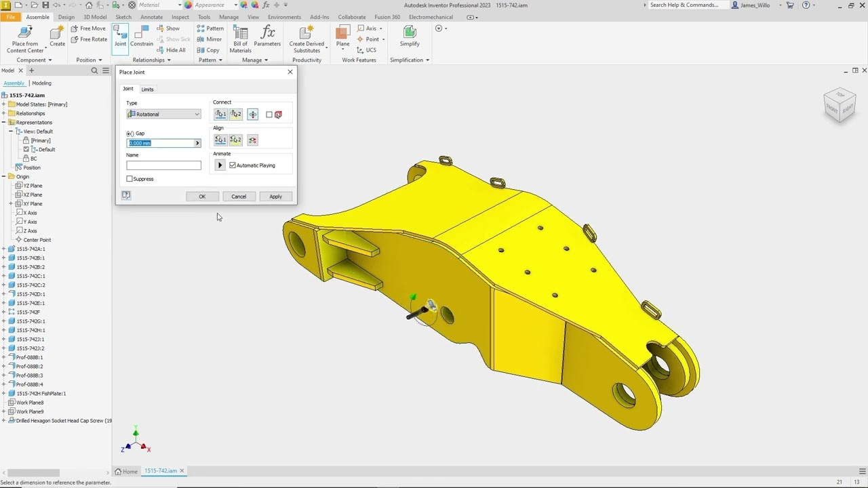The height and width of the screenshot is (488, 868).
Task: Enable the Suppress checkbox
Action: tap(130, 179)
